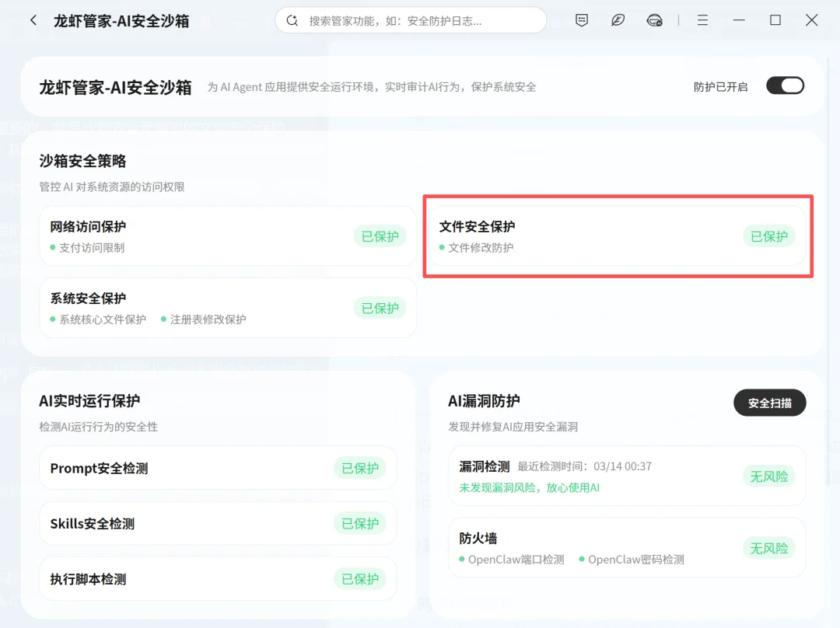Click the back arrow next to the app title
The image size is (840, 628).
(x=32, y=20)
